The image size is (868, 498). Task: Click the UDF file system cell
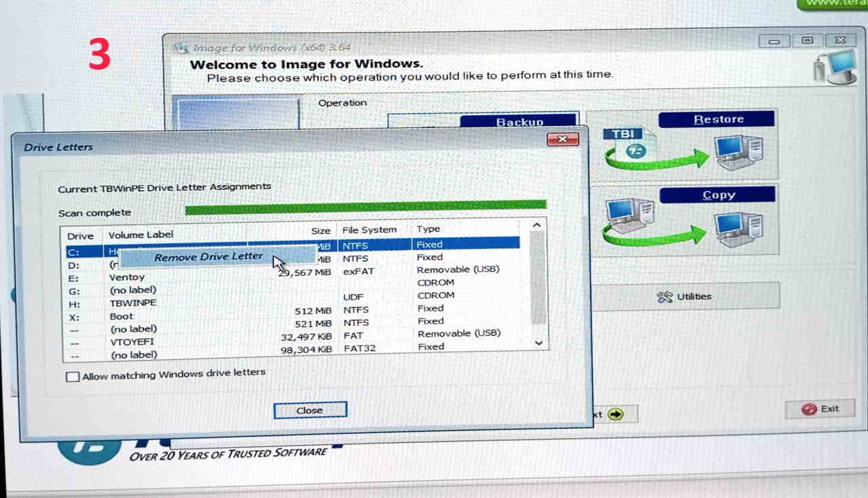click(x=353, y=297)
